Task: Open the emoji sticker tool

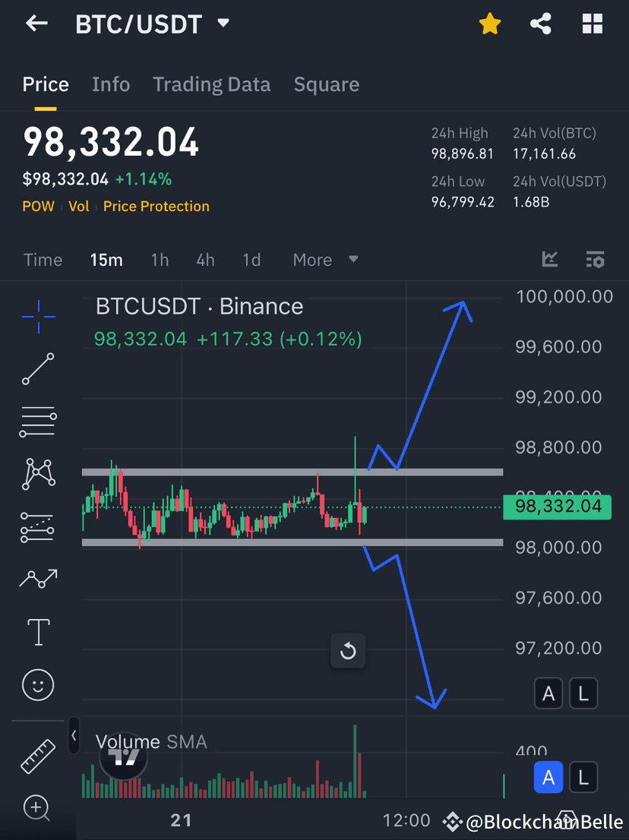Action: pos(37,684)
